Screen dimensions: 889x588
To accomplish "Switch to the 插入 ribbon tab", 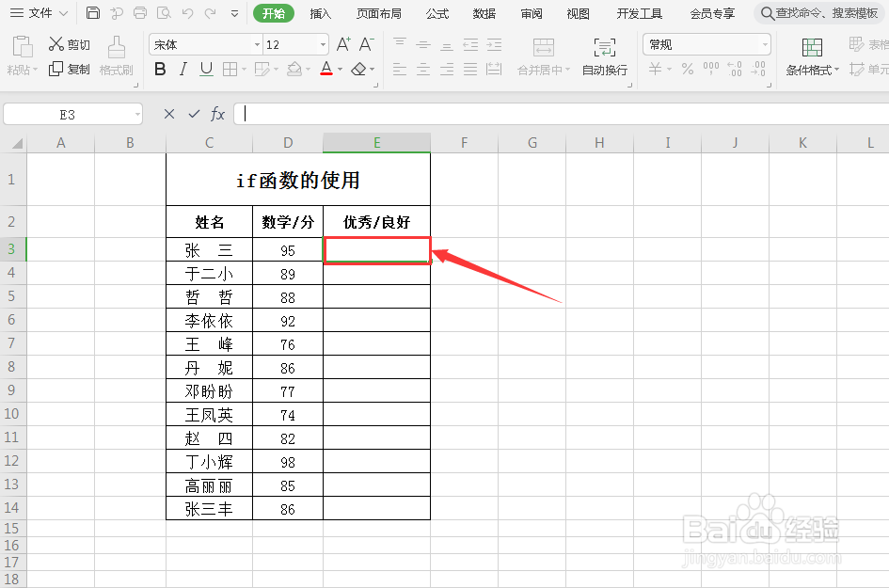I will point(320,13).
